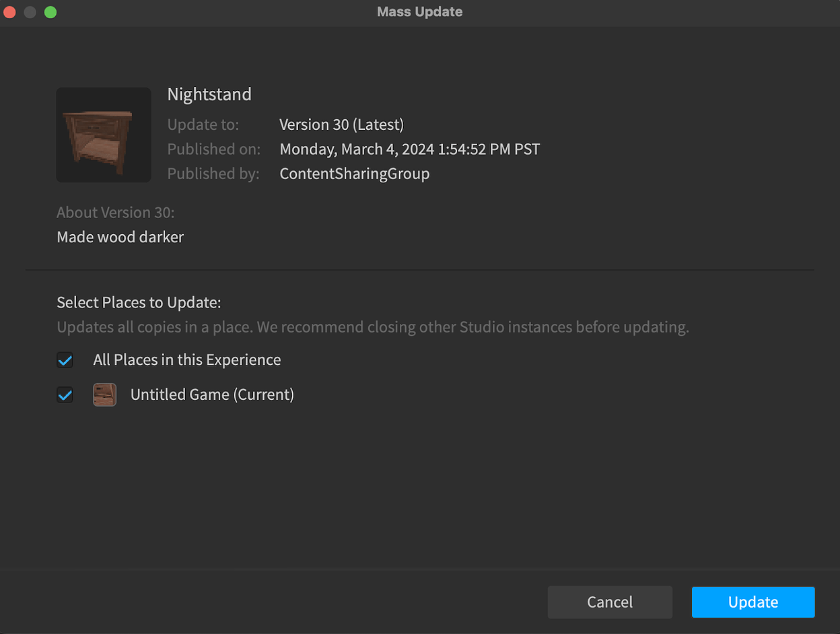840x634 pixels.
Task: Click the "Published on:" label
Action: [213, 149]
